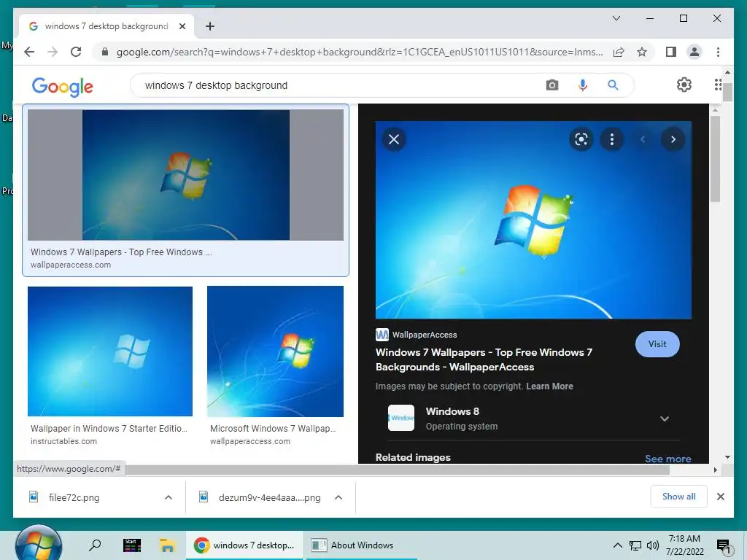
Task: Open options for dezum9v-4ee4aaa png download
Action: tap(338, 497)
